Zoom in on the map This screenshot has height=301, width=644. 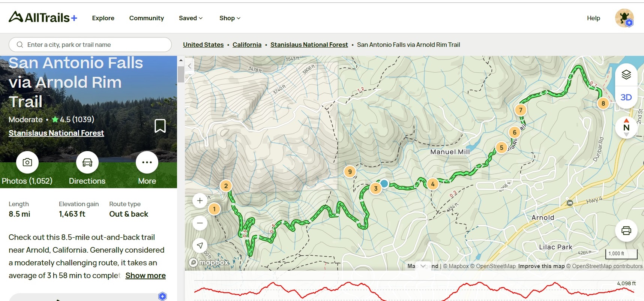200,201
